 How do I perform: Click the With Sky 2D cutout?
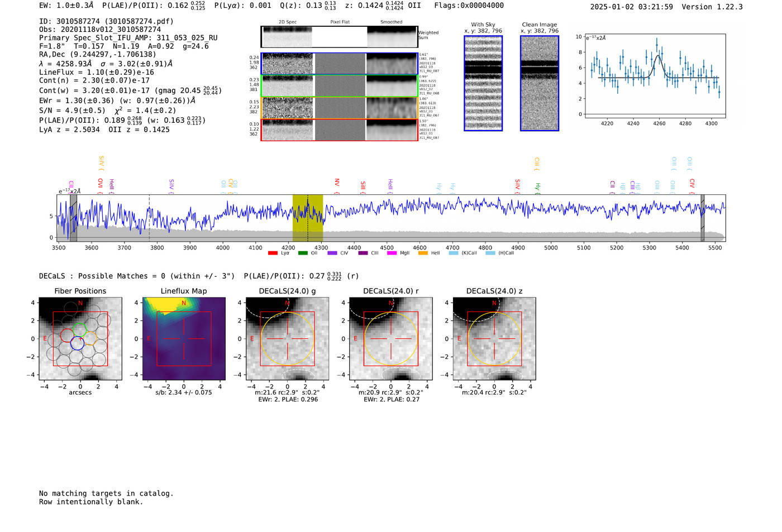(x=483, y=83)
